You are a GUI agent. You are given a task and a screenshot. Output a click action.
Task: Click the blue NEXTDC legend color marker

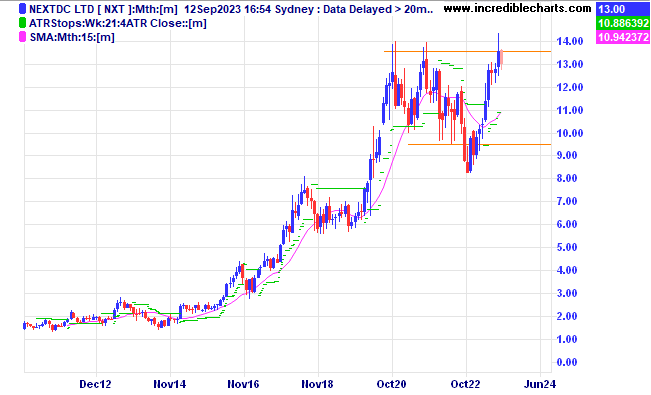(22, 9)
